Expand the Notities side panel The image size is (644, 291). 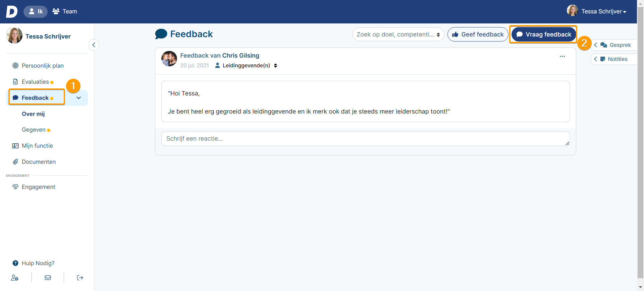tap(614, 59)
